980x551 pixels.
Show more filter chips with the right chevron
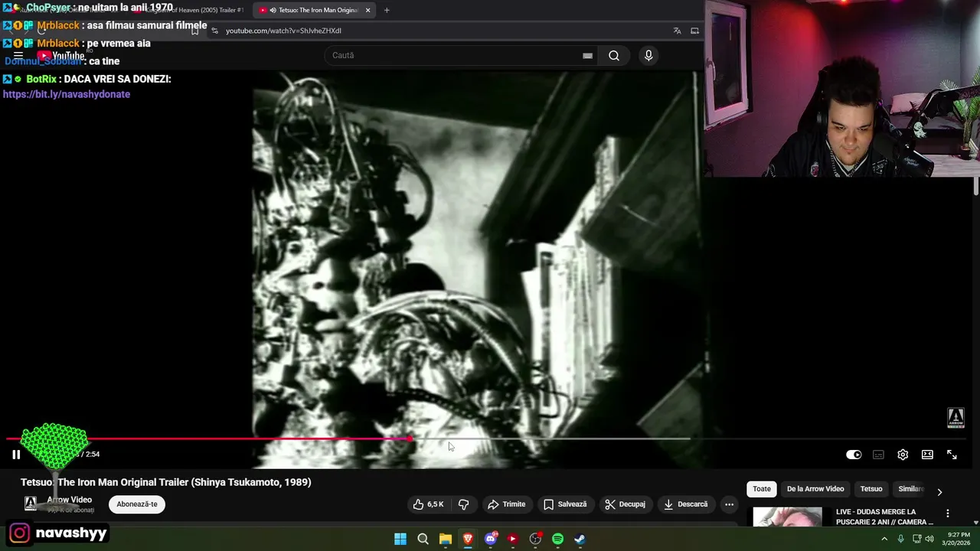point(939,491)
